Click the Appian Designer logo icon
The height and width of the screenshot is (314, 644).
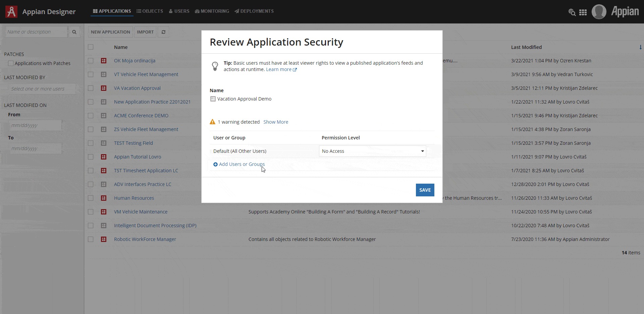pos(11,12)
